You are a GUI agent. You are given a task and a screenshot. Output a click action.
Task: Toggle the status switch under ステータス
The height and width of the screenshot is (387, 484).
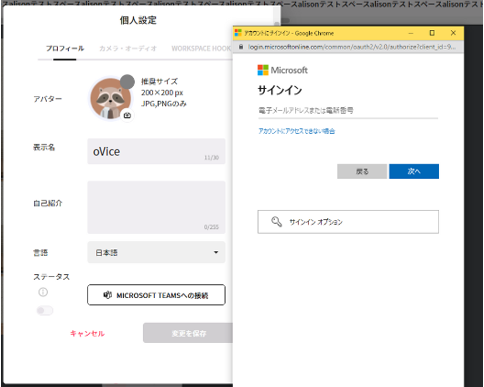click(x=45, y=311)
